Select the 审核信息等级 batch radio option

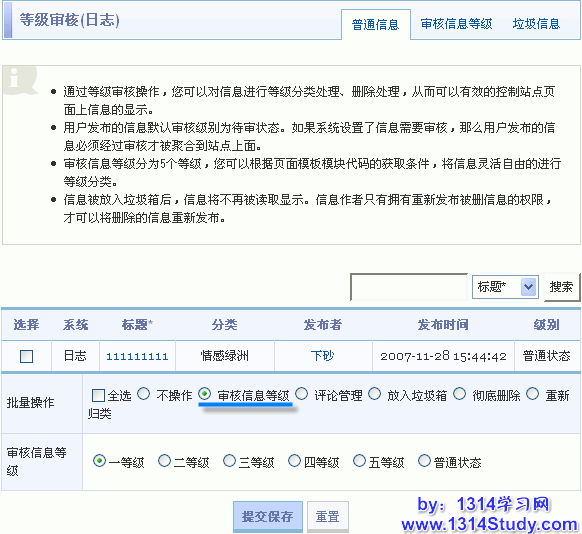click(x=205, y=394)
